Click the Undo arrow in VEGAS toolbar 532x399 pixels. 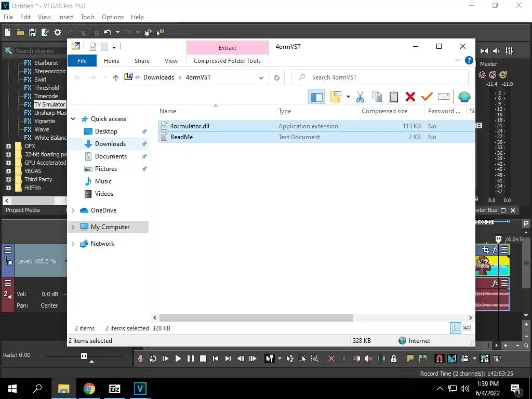tap(108, 32)
